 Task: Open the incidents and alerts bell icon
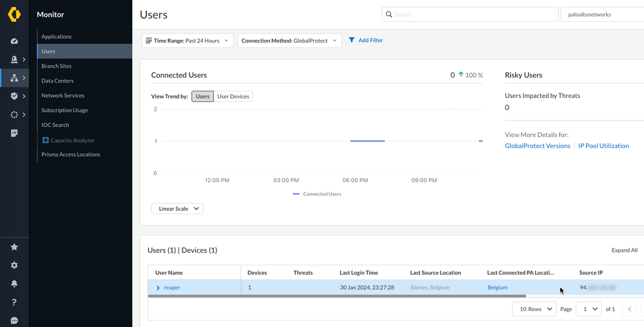[14, 60]
